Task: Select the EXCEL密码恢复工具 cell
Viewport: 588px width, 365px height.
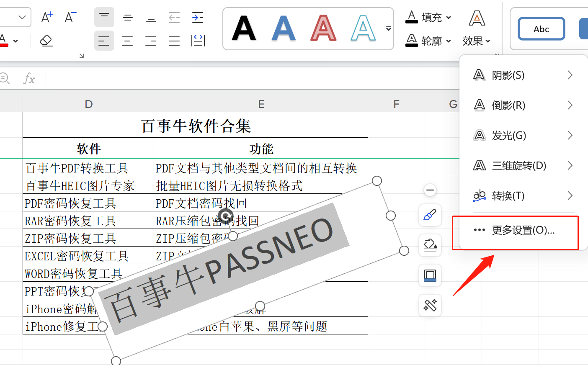Action: [88, 255]
